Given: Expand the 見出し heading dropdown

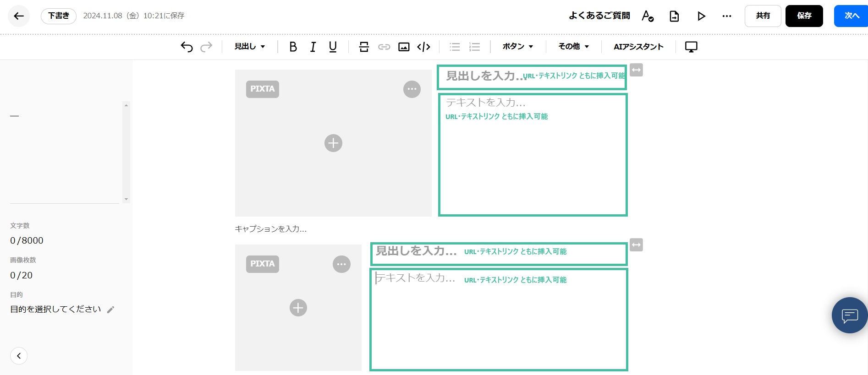Looking at the screenshot, I should click(250, 47).
